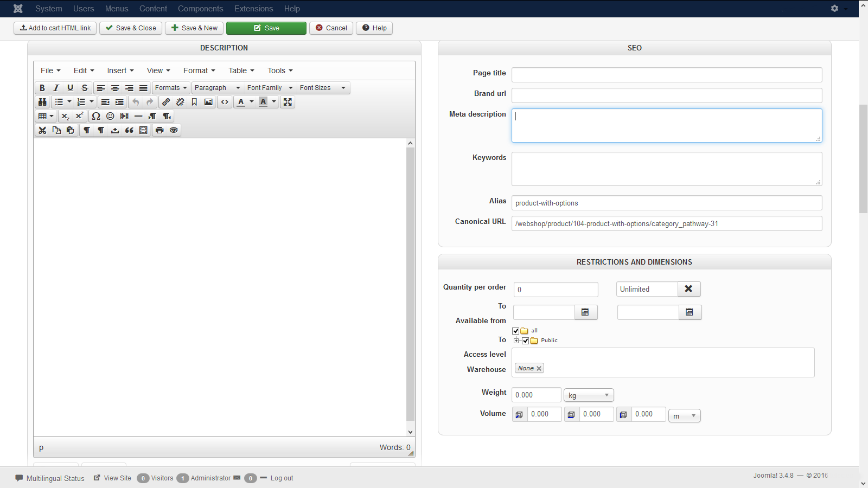868x488 pixels.
Task: Insert a hyperlink with the chain icon
Action: 166,102
